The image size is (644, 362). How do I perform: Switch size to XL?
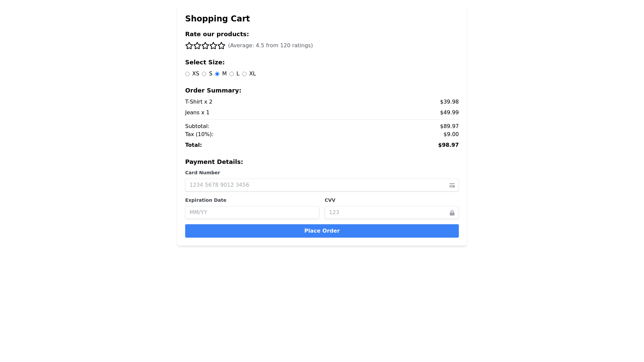point(245,74)
